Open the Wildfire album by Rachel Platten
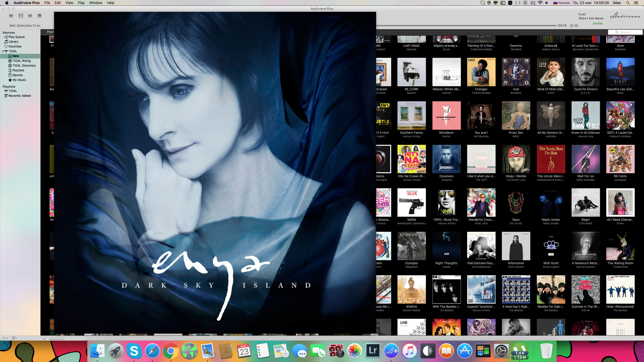The height and width of the screenshot is (362, 644). 411,290
